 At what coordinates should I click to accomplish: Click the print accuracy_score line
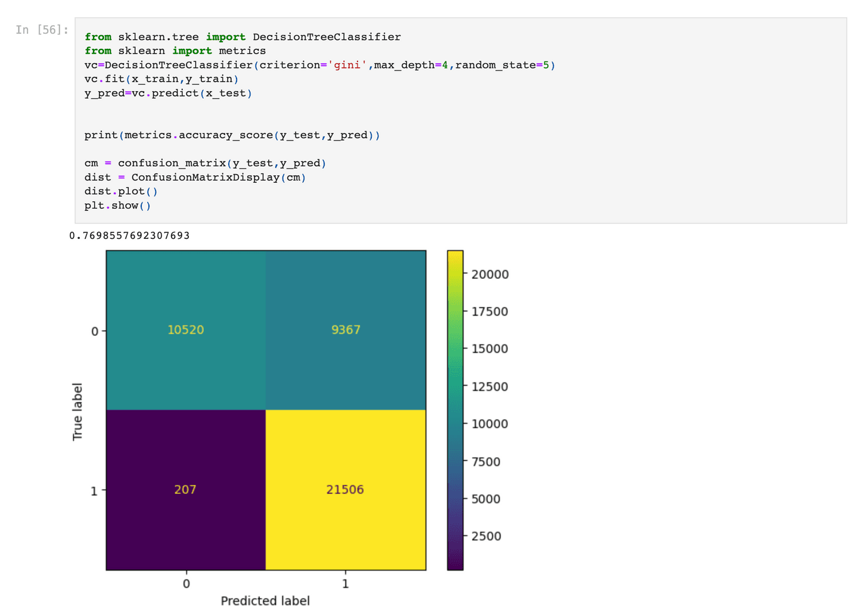(232, 135)
